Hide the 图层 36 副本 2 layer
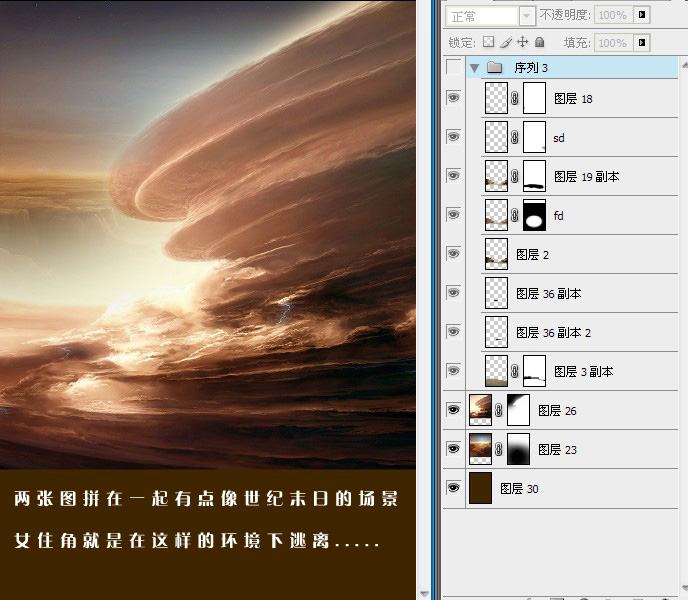Image resolution: width=688 pixels, height=600 pixels. pyautogui.click(x=453, y=332)
